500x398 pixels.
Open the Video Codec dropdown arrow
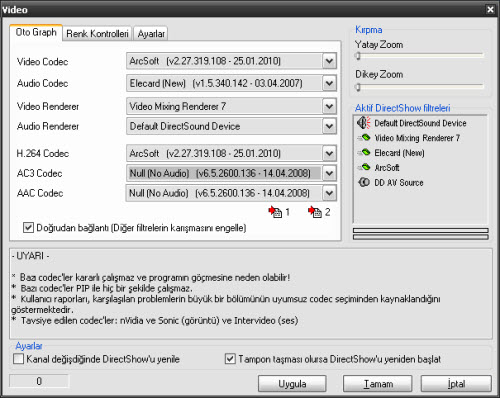click(329, 61)
